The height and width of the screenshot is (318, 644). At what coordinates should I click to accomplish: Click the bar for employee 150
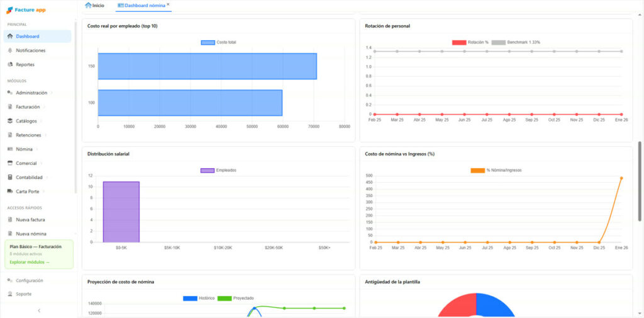tap(207, 66)
